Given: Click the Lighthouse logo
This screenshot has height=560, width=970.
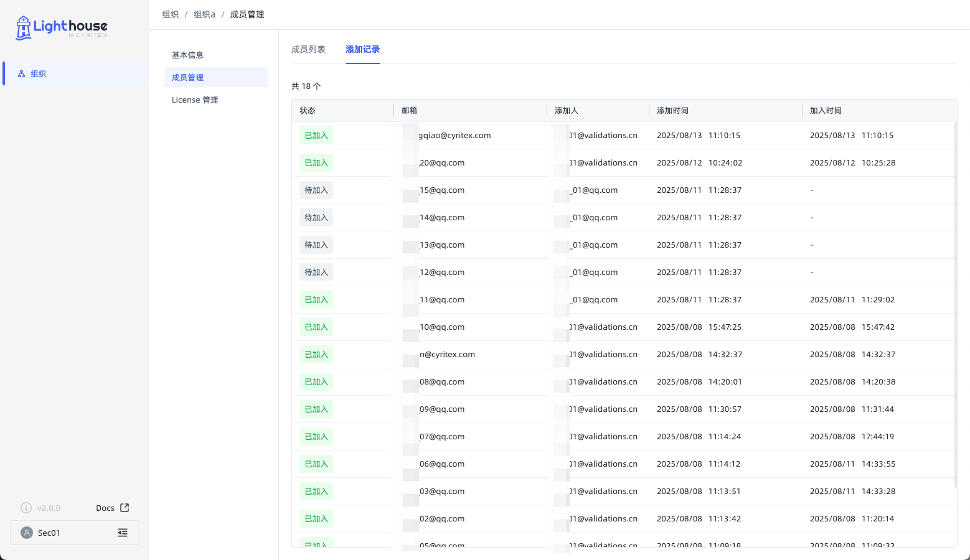Looking at the screenshot, I should (x=62, y=27).
